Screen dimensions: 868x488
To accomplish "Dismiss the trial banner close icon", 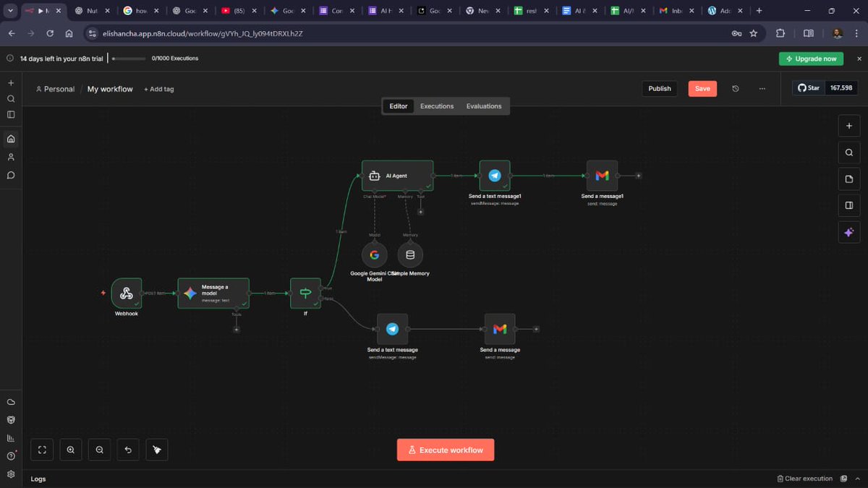I will click(859, 59).
